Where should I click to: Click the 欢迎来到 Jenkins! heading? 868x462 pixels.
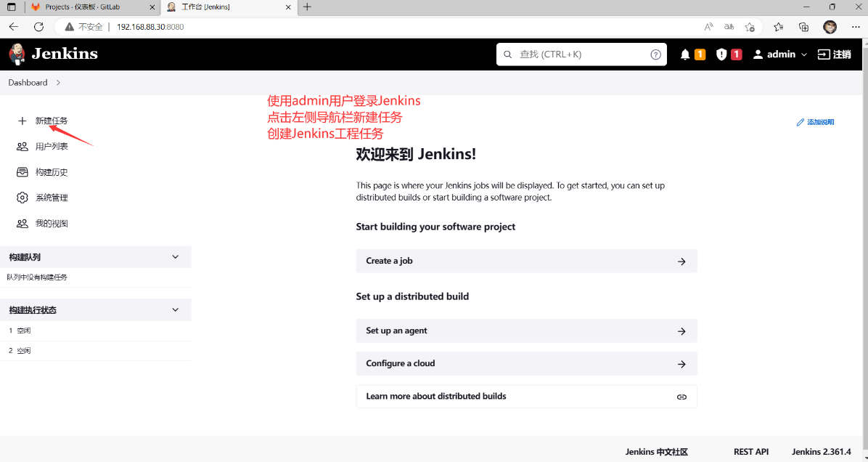(x=416, y=155)
